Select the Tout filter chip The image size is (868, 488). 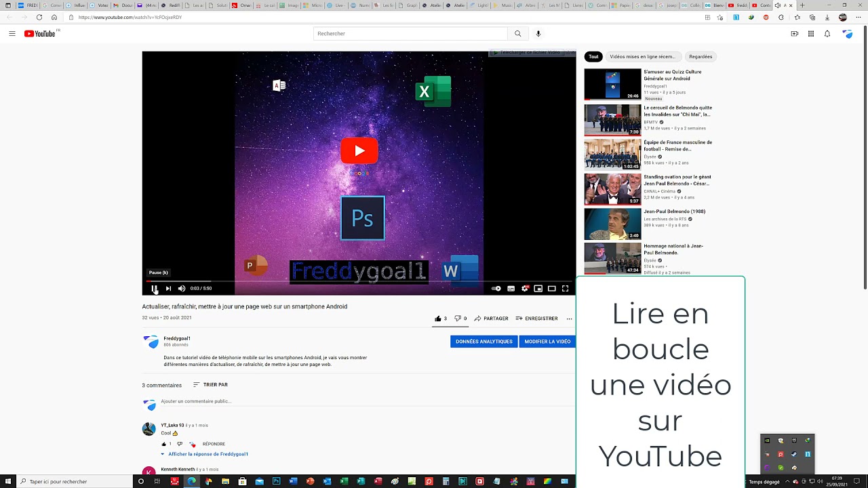pyautogui.click(x=593, y=57)
